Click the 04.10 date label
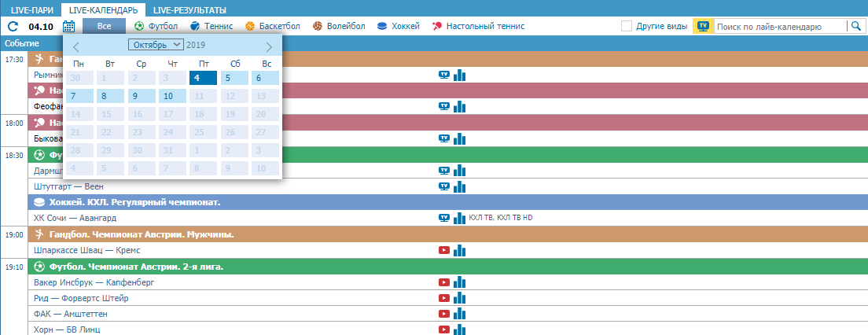 [41, 26]
